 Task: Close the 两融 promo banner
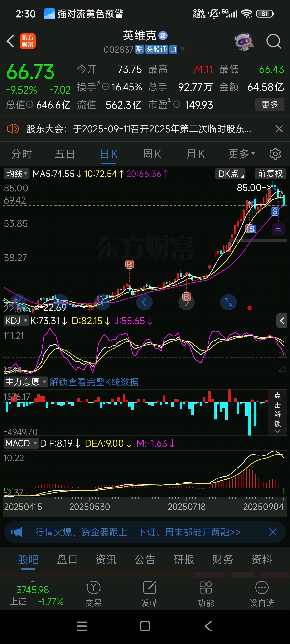(x=273, y=532)
